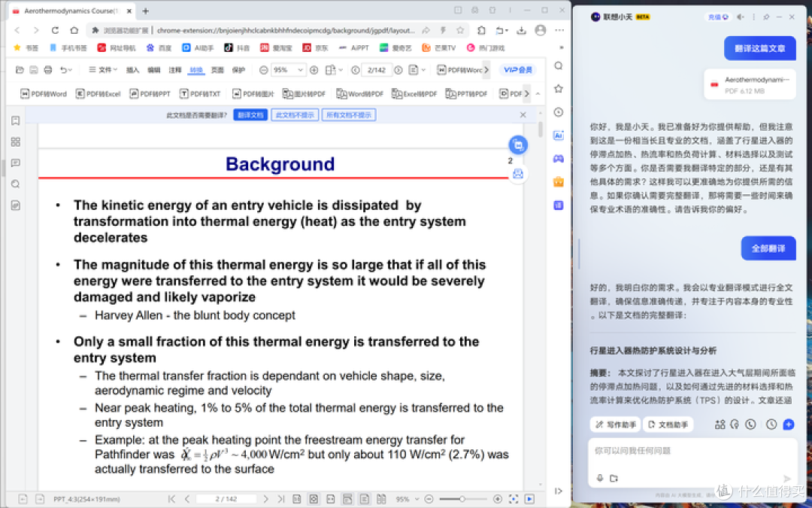The image size is (812, 508).
Task: Enter fullscreen mode in bottom bar
Action: point(514,499)
